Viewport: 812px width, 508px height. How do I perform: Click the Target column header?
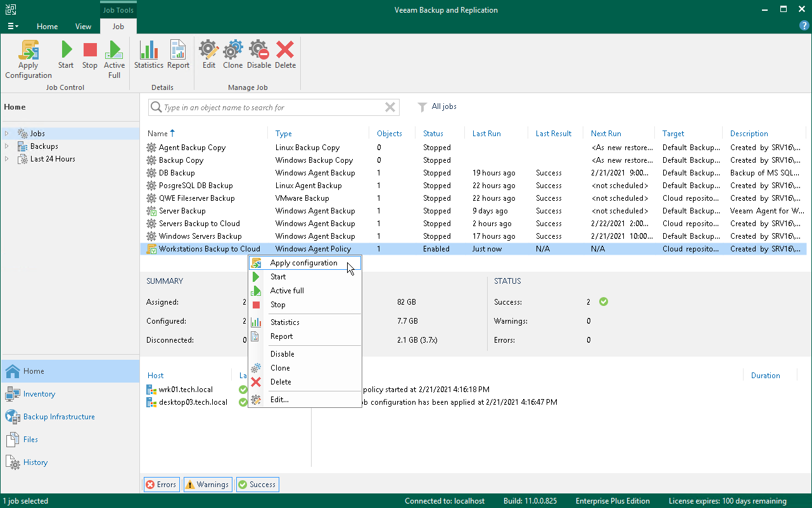pyautogui.click(x=673, y=134)
